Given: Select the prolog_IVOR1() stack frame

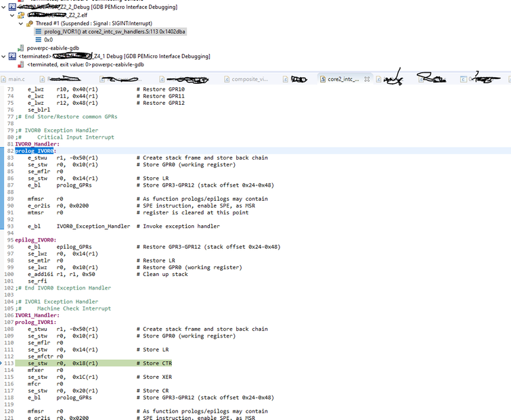Looking at the screenshot, I should [x=114, y=32].
